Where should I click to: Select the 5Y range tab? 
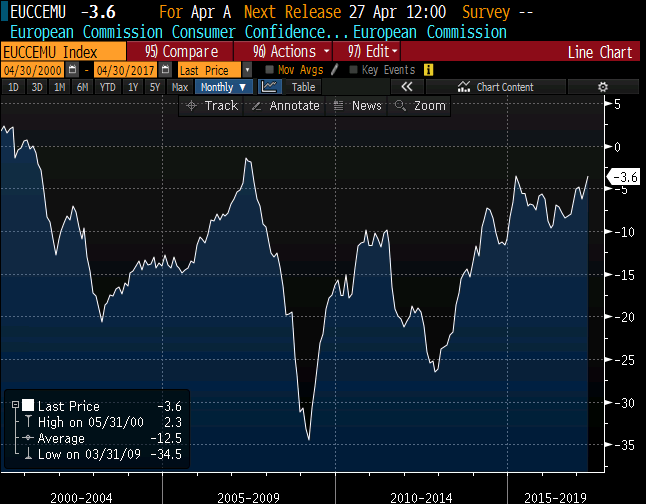(155, 87)
